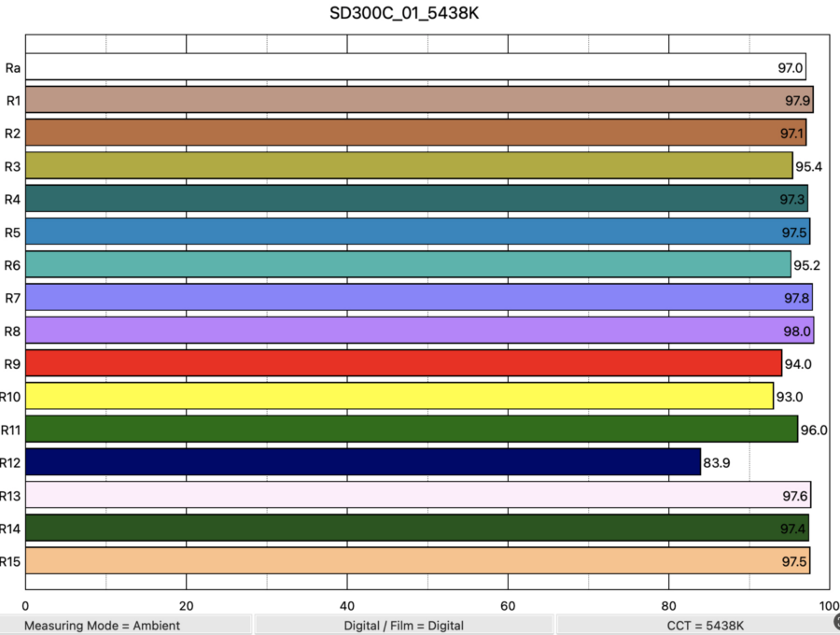The width and height of the screenshot is (840, 635).
Task: Click the 83.9 value label
Action: click(717, 462)
